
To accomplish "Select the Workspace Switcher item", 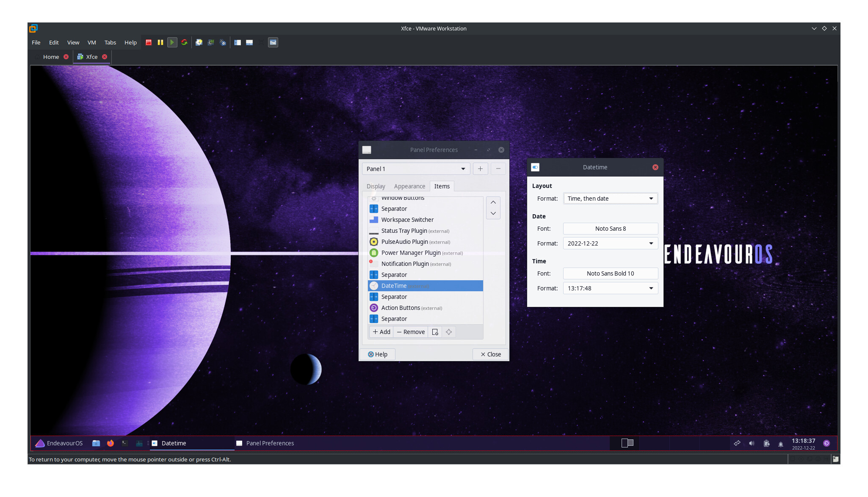I will click(407, 219).
